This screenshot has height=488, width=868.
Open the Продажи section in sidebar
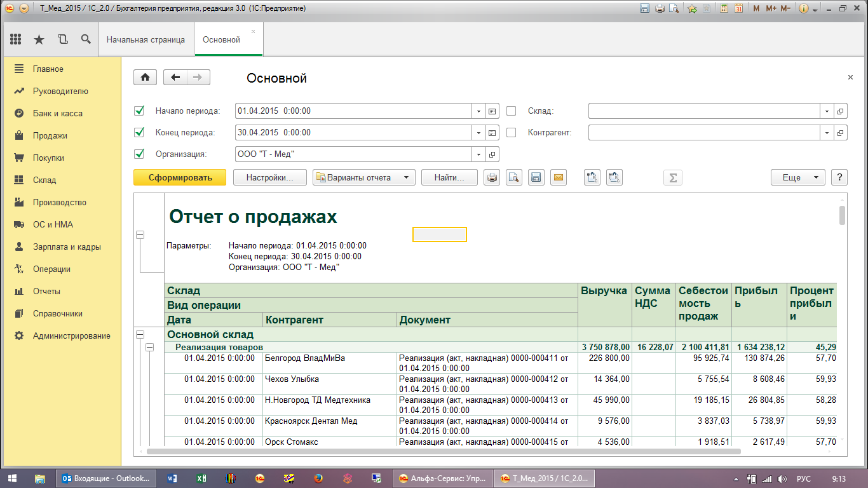click(50, 135)
